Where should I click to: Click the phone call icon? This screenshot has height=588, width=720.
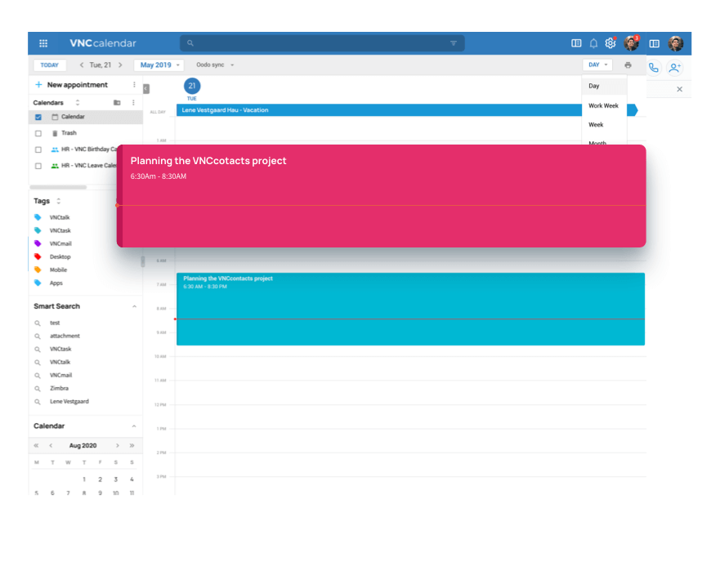point(654,67)
